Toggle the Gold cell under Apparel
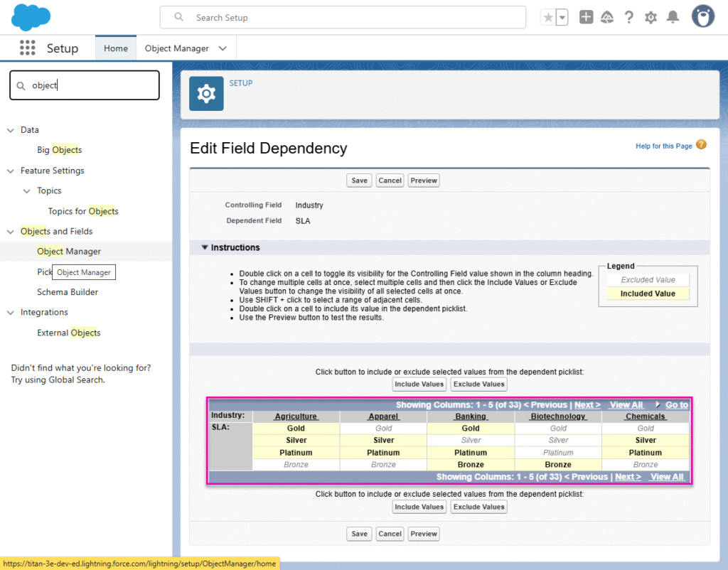728x570 pixels. (x=383, y=429)
